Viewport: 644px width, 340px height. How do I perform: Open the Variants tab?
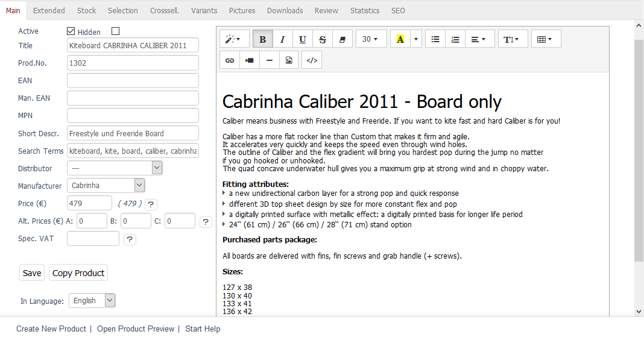(x=204, y=11)
